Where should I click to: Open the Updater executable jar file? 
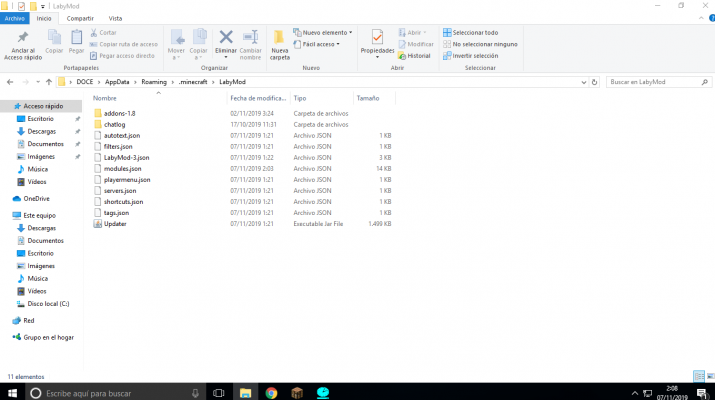click(115, 224)
